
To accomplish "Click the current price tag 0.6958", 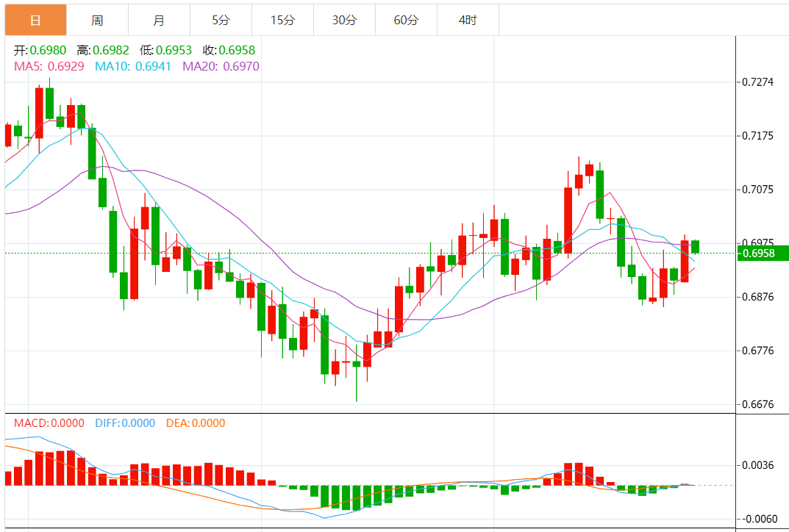I will [x=763, y=253].
